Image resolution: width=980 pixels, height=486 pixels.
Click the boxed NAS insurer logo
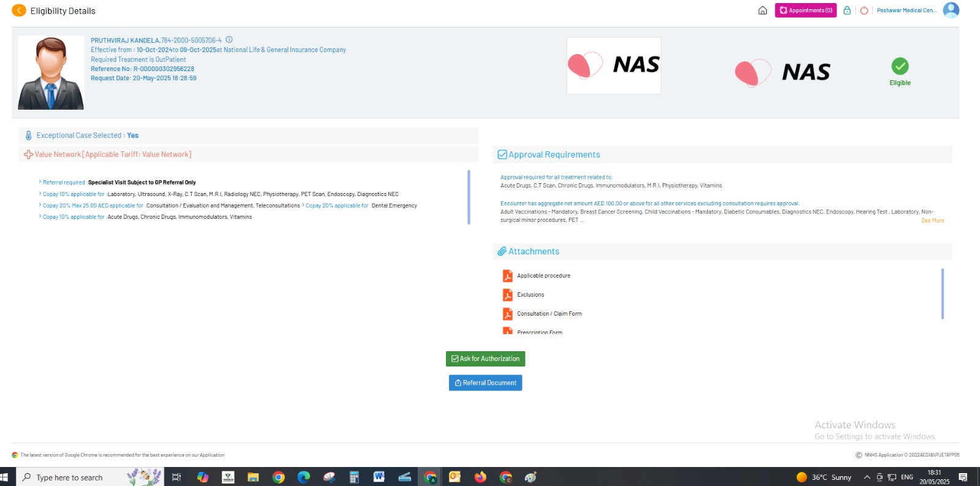[614, 66]
